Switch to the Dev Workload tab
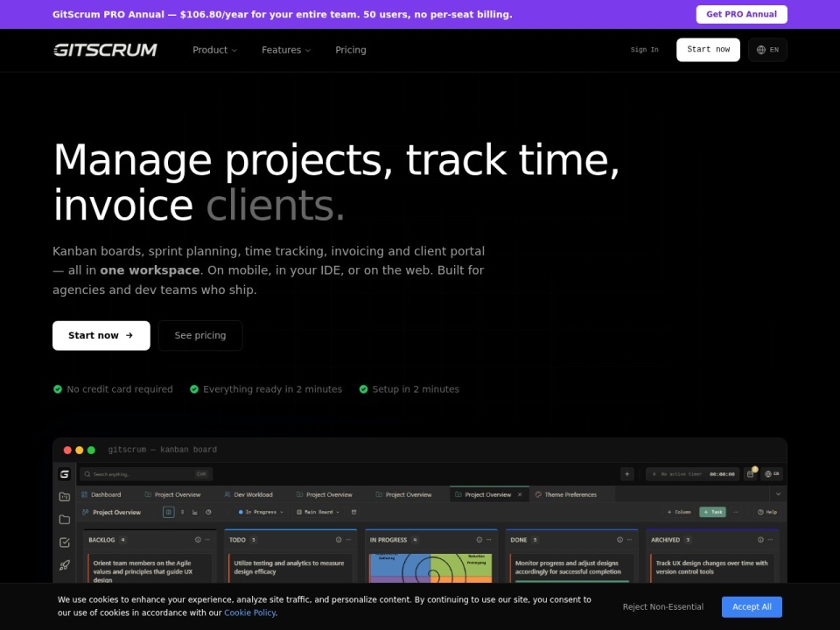The image size is (840, 630). pyautogui.click(x=248, y=494)
